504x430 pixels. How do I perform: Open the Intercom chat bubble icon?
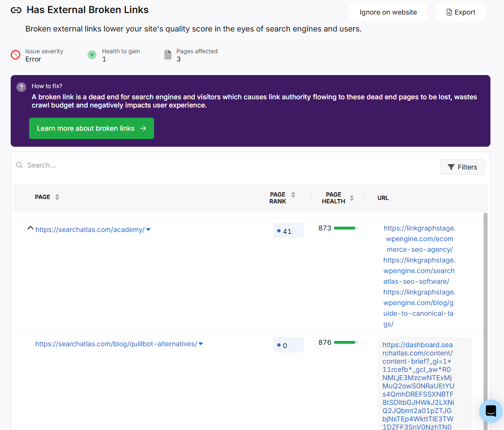[x=490, y=411]
